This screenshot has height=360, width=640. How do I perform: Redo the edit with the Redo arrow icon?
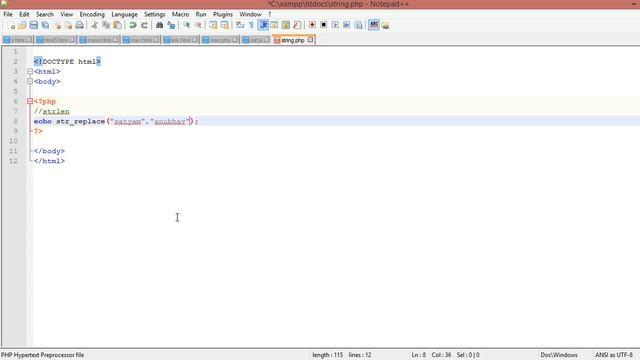(x=144, y=25)
